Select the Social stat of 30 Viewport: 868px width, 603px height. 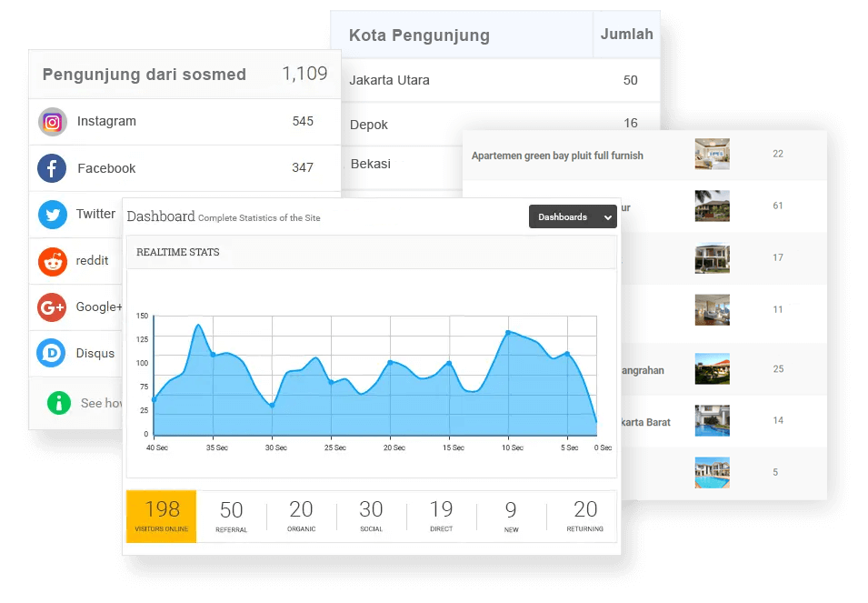[371, 516]
